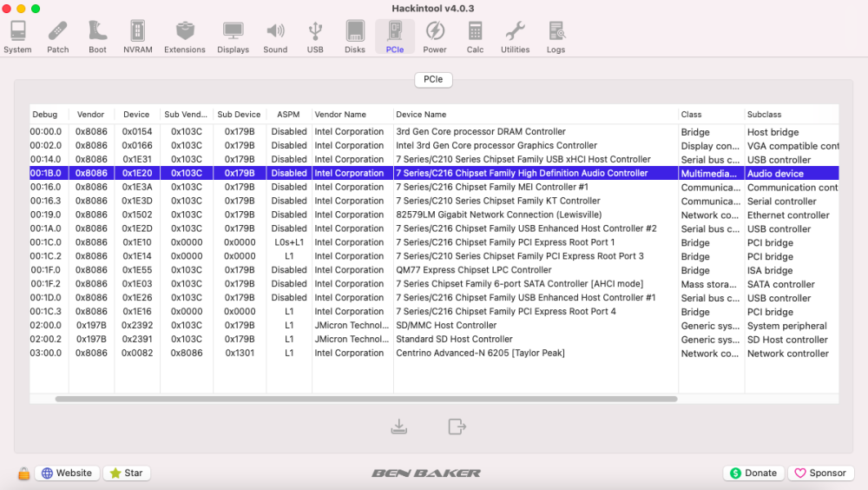Open the USB section

pos(315,37)
